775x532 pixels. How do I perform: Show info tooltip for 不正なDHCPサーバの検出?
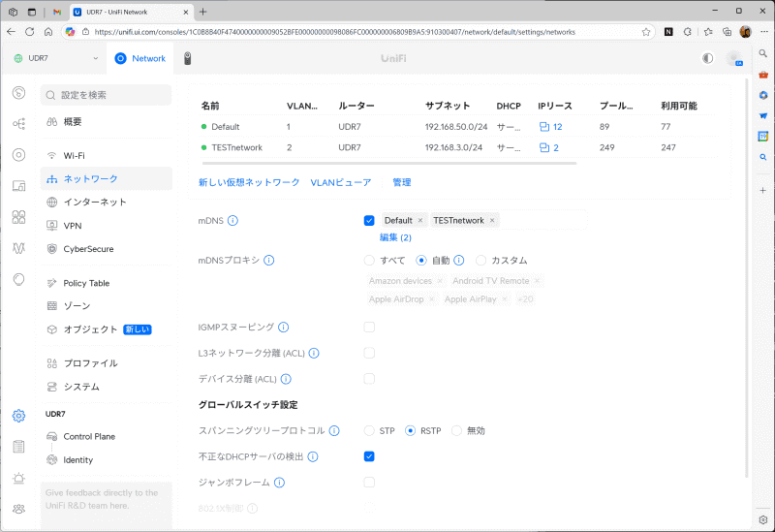click(x=313, y=456)
